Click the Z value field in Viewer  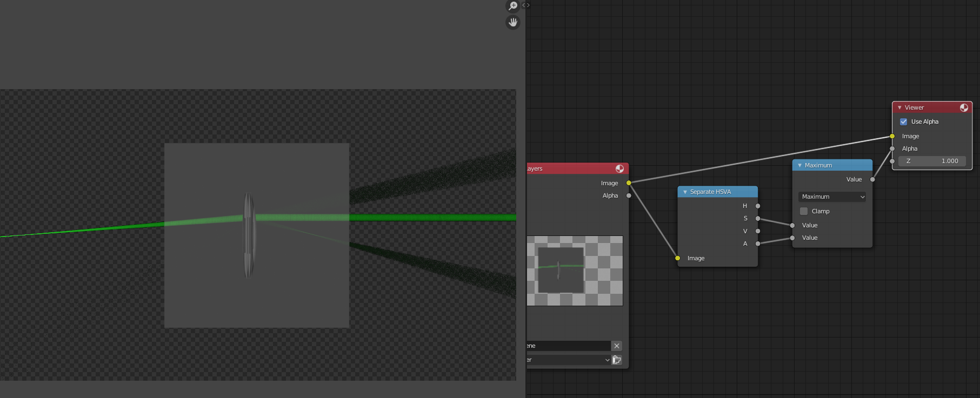932,161
